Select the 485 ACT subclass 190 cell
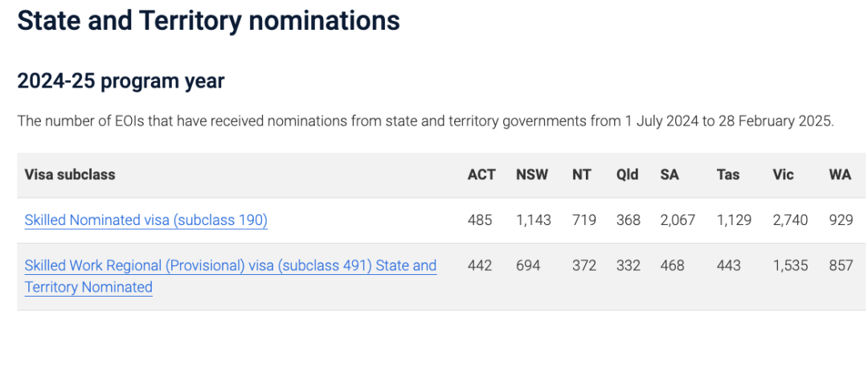868x377 pixels. [x=481, y=219]
